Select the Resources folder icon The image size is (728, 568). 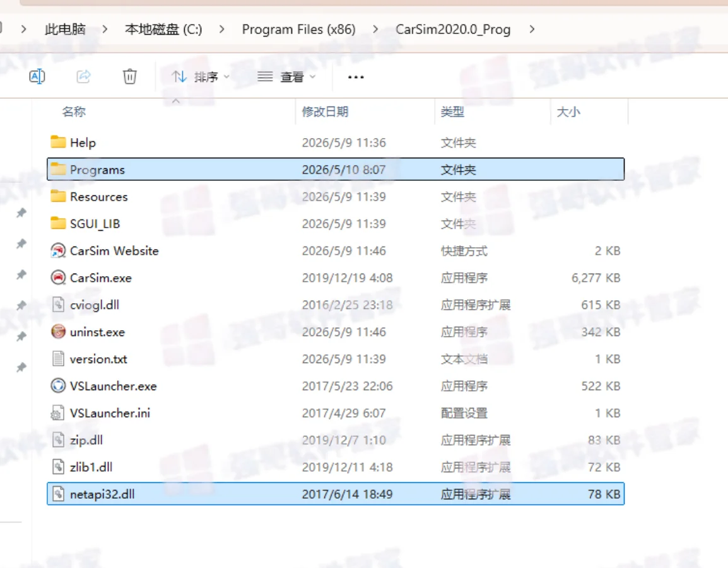pyautogui.click(x=58, y=196)
